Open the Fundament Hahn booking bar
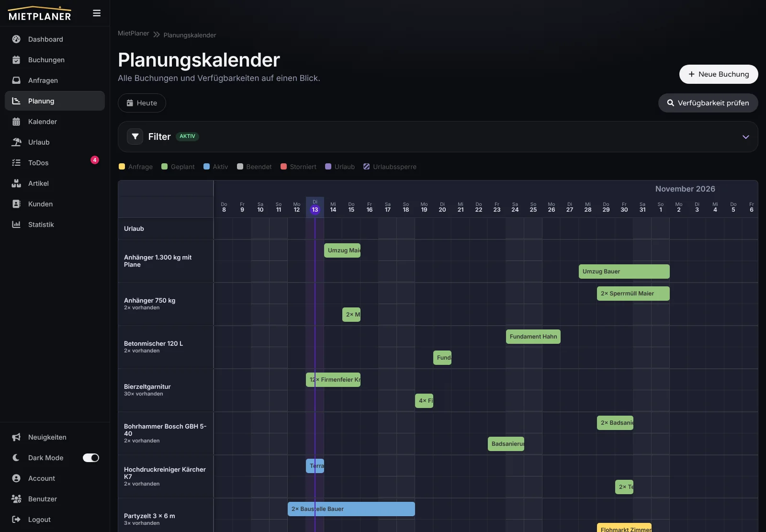The image size is (766, 532). pyautogui.click(x=533, y=337)
